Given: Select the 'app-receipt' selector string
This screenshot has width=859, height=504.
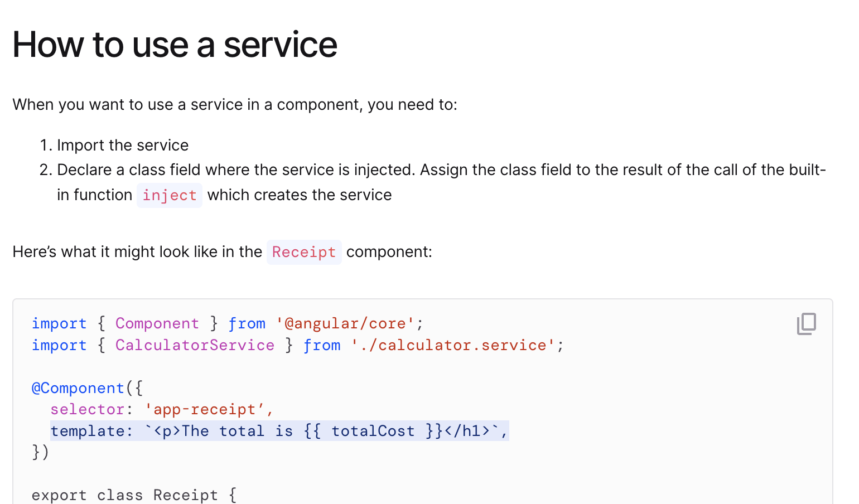Looking at the screenshot, I should click(x=206, y=409).
